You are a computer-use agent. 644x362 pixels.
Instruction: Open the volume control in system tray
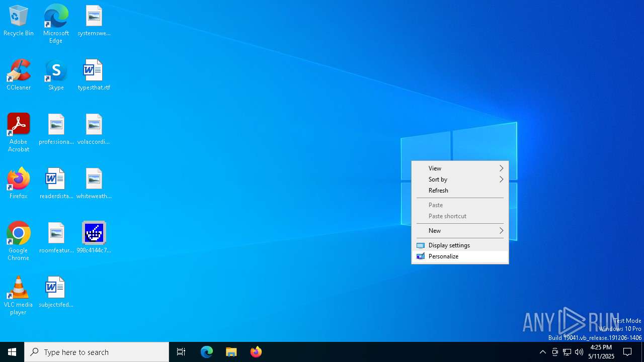point(579,352)
